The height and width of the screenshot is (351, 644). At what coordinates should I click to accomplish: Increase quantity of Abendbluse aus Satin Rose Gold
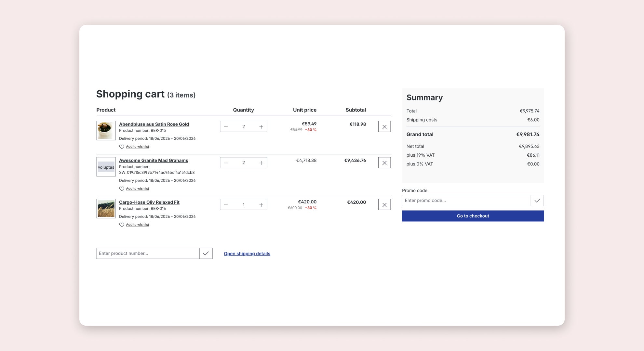261,126
